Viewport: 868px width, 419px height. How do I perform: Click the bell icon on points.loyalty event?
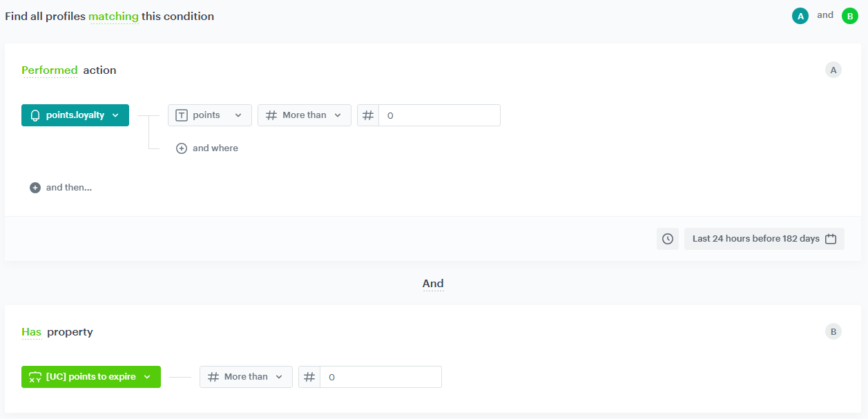(35, 115)
